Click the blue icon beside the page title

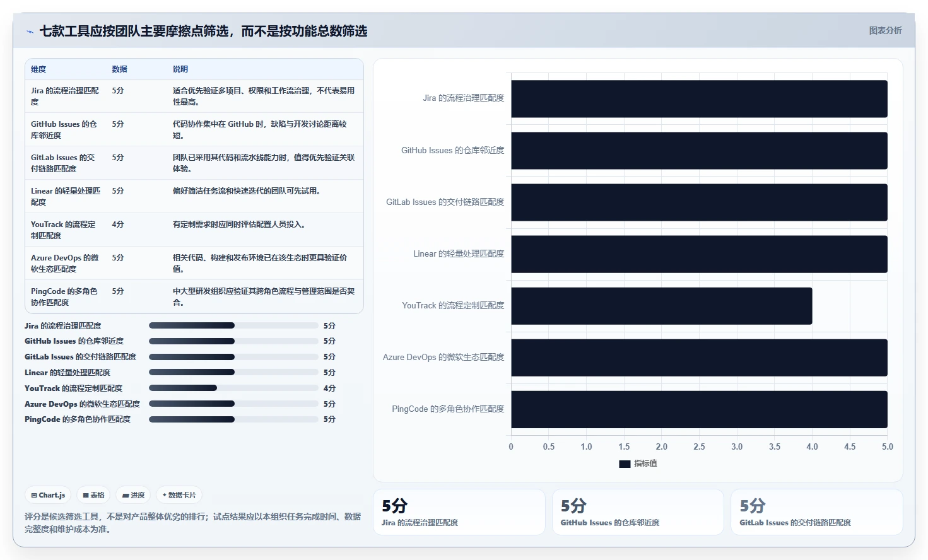click(x=30, y=32)
